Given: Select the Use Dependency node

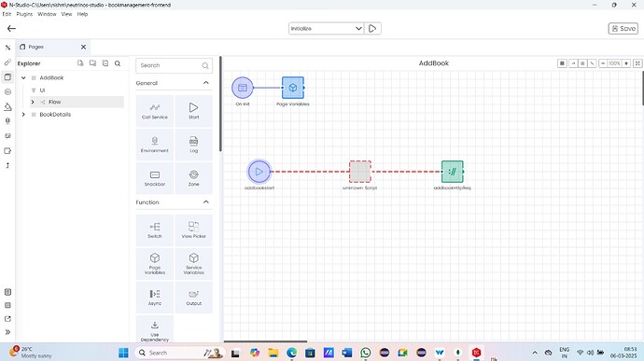Looking at the screenshot, I should click(x=155, y=330).
